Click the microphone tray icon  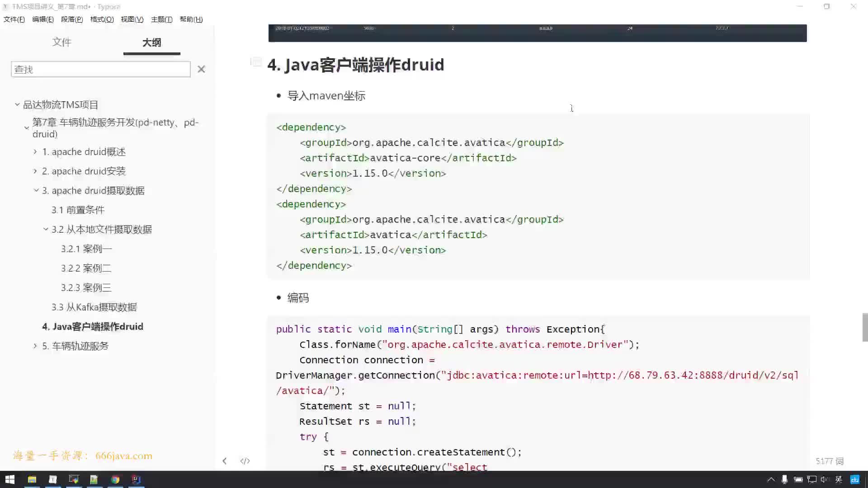point(784,479)
